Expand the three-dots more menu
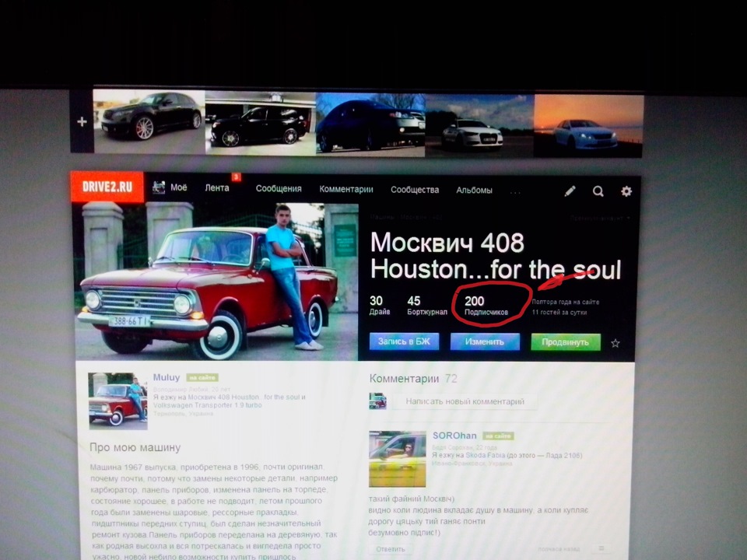The height and width of the screenshot is (560, 747). (x=515, y=192)
